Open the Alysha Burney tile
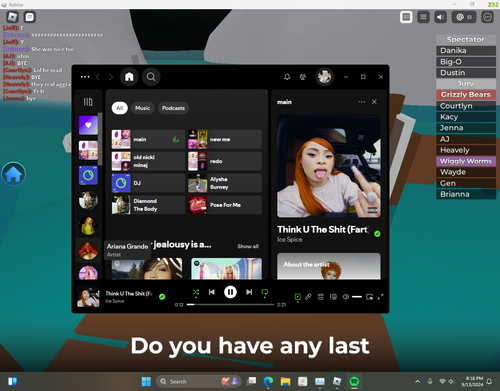Viewport: 500px width, 391px height. [225, 183]
